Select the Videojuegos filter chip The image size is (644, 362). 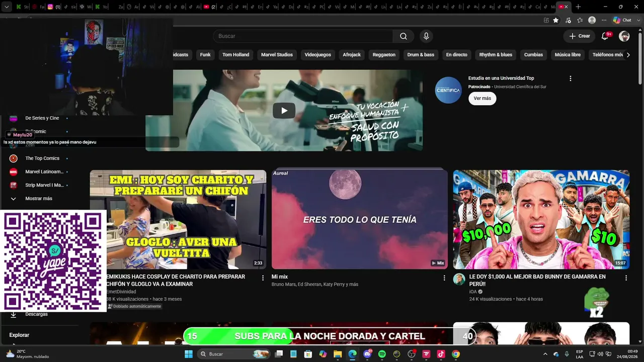(x=318, y=55)
